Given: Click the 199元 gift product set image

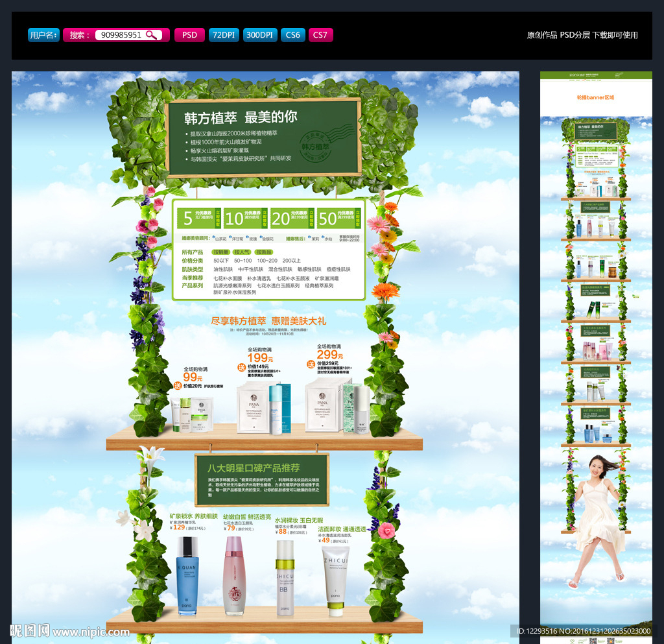Looking at the screenshot, I should click(265, 408).
